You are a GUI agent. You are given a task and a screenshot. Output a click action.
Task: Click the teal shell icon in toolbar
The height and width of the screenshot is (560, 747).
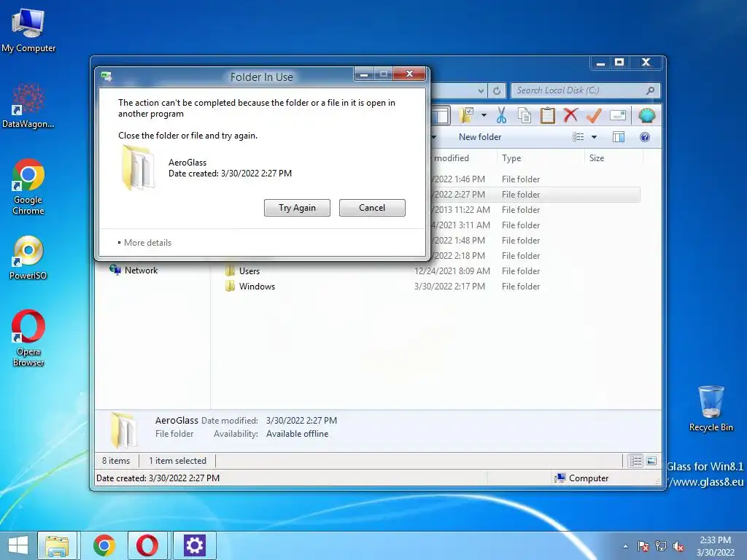(646, 115)
